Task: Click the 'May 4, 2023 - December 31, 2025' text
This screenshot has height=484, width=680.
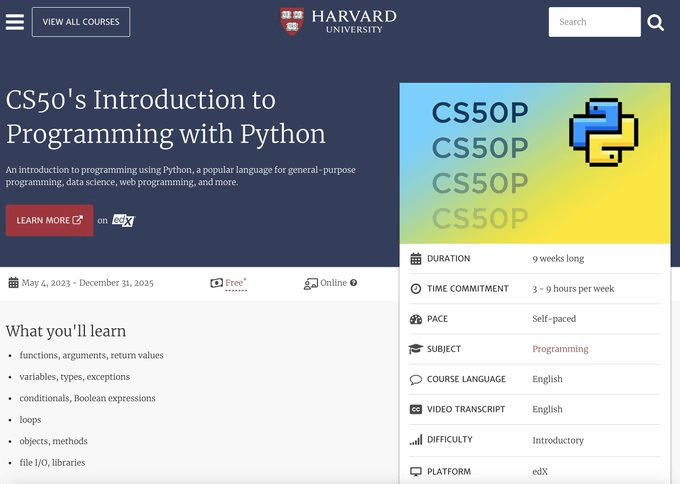Action: coord(88,283)
